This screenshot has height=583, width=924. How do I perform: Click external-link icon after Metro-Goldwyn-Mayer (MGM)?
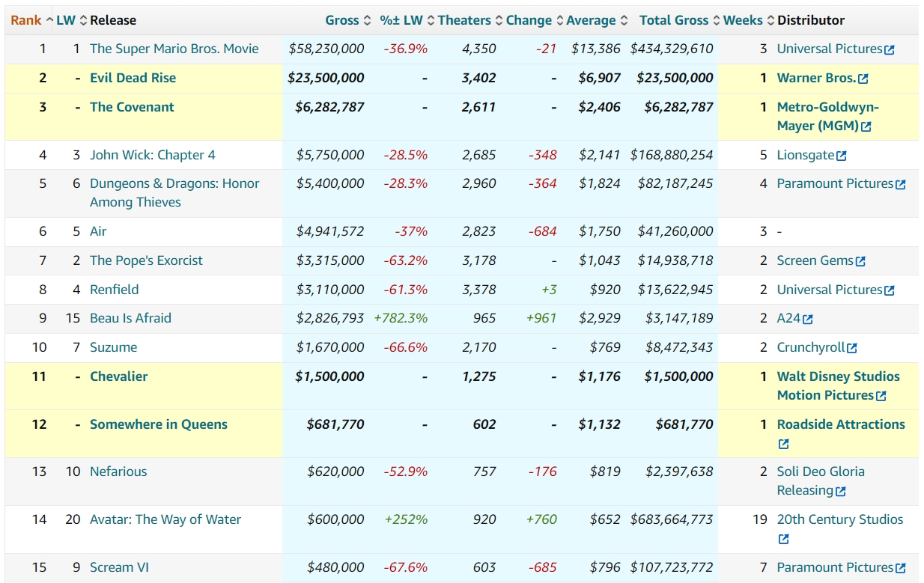click(x=866, y=126)
